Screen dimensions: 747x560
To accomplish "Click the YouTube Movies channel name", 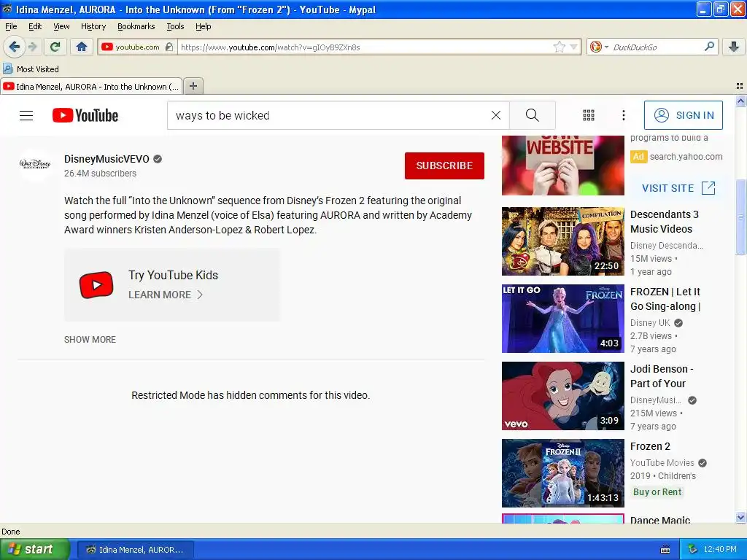I will [662, 463].
